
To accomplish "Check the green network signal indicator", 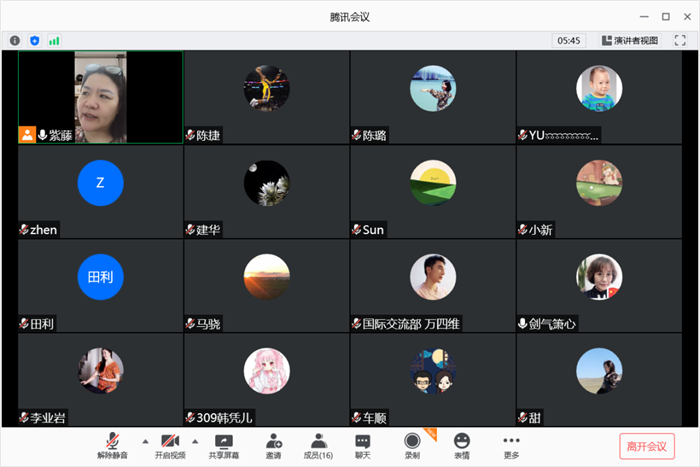I will coord(54,41).
